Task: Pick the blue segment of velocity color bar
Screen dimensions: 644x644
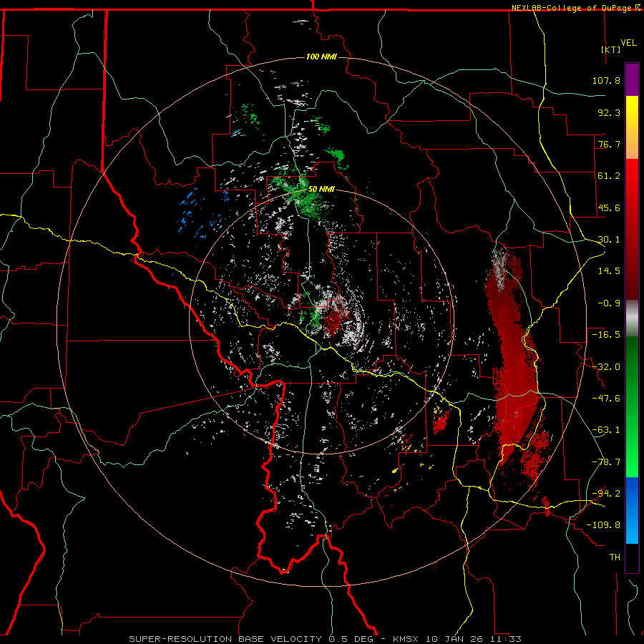Action: click(x=632, y=510)
